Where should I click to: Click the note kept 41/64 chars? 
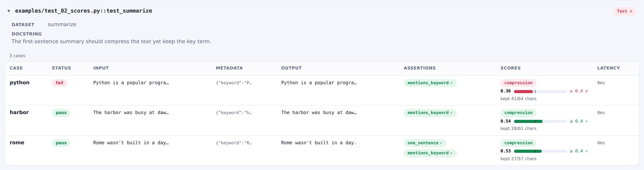[518, 99]
